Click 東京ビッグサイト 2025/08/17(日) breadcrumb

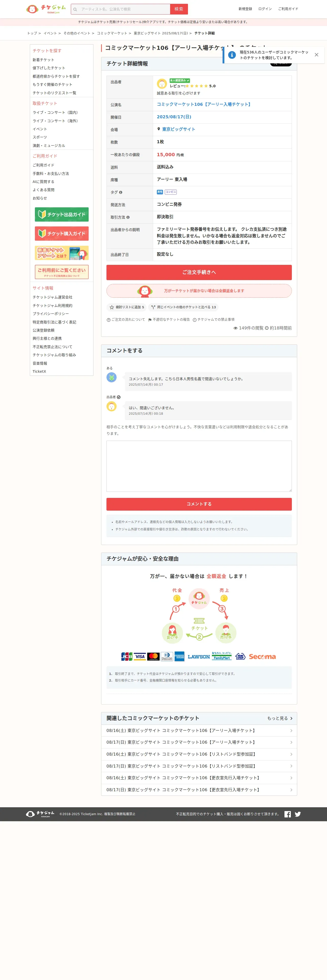pos(161,34)
